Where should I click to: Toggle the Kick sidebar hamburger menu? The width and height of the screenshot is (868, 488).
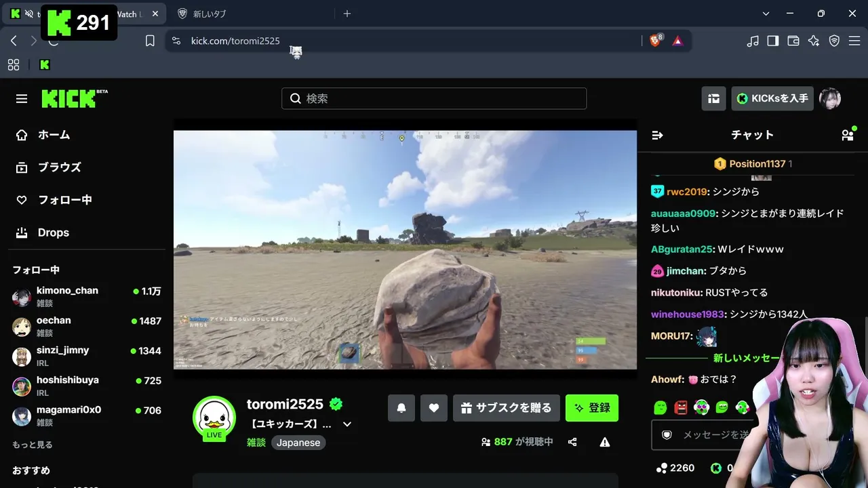point(22,99)
